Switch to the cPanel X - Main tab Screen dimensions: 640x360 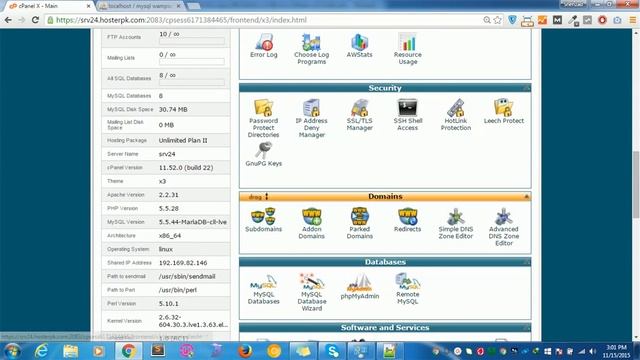(x=48, y=6)
